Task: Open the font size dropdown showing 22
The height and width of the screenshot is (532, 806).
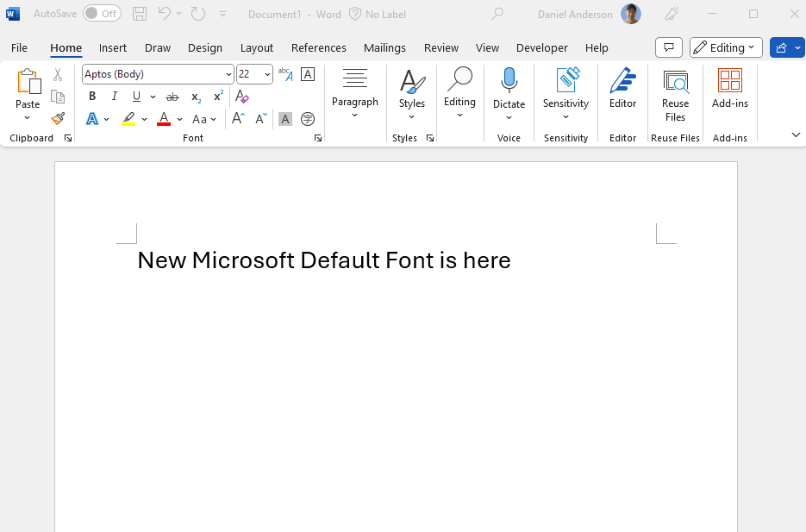Action: coord(267,74)
